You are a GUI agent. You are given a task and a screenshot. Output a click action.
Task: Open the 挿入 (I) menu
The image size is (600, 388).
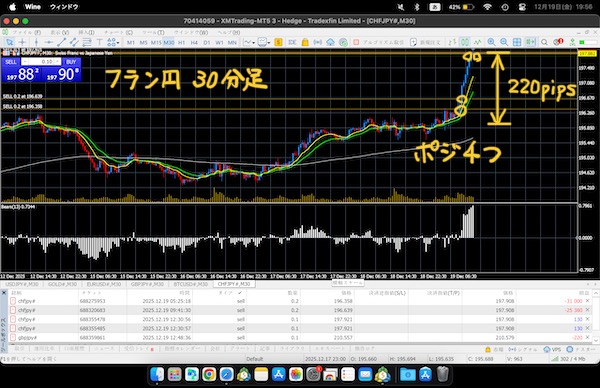tap(86, 33)
